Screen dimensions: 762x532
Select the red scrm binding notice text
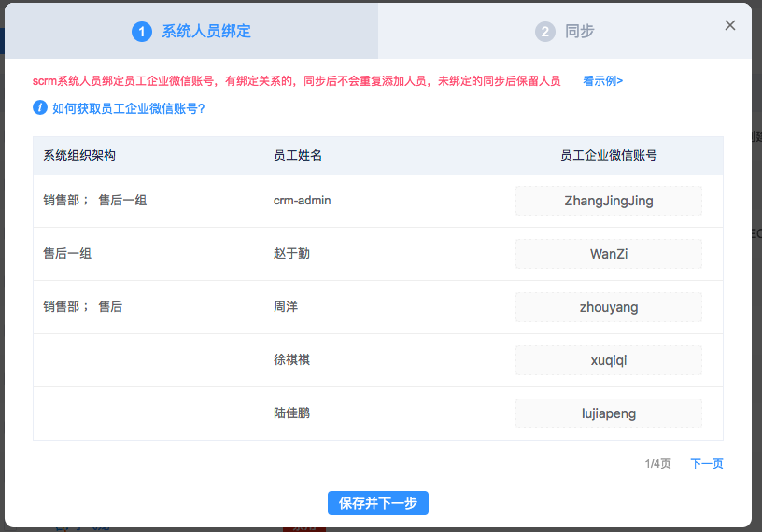pyautogui.click(x=296, y=80)
